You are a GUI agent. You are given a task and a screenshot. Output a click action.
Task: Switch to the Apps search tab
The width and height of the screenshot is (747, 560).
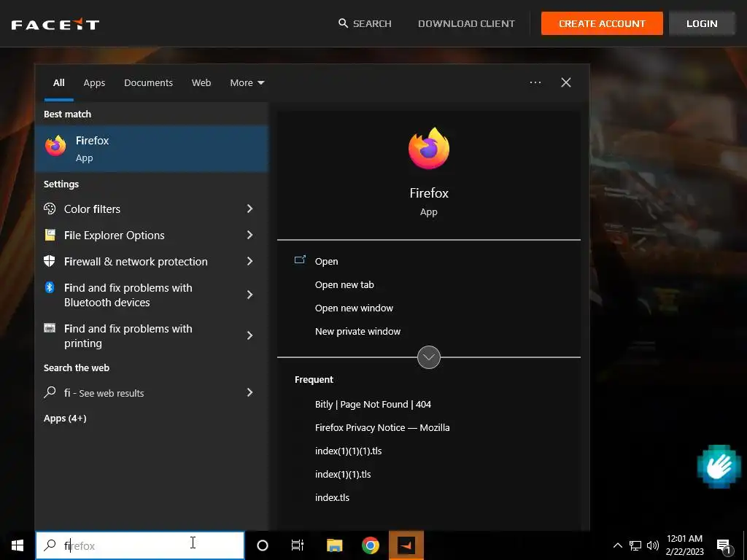94,83
